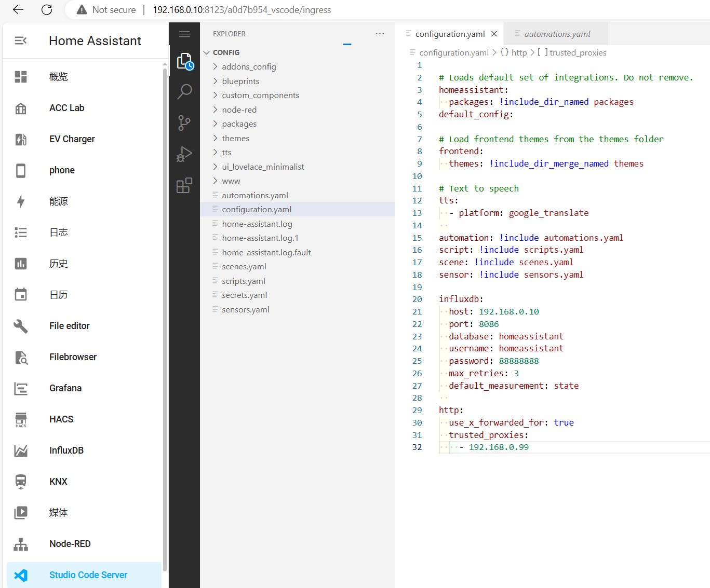Open EV Charger dashboard icon
This screenshot has width=710, height=588.
(21, 139)
